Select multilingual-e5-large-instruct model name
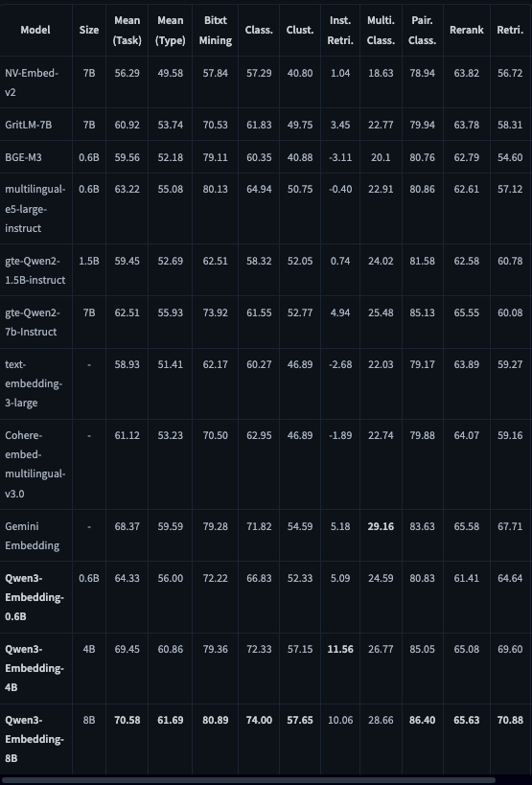532x785 pixels. [x=35, y=208]
